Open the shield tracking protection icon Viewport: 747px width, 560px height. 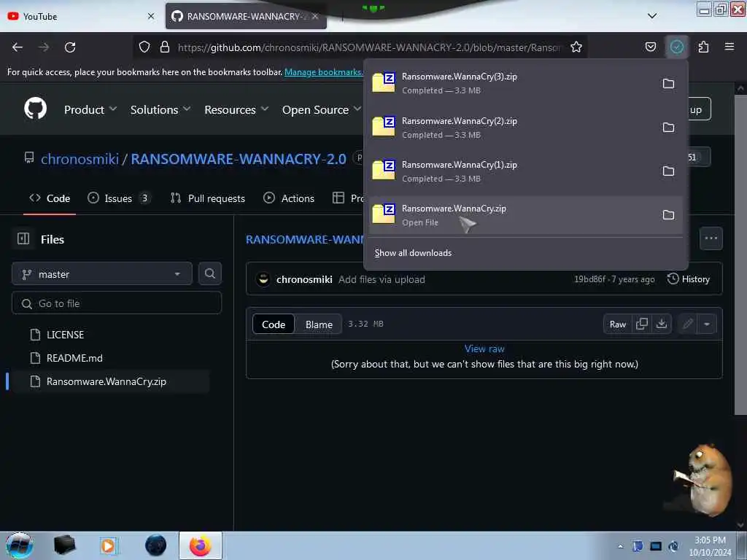click(x=144, y=47)
